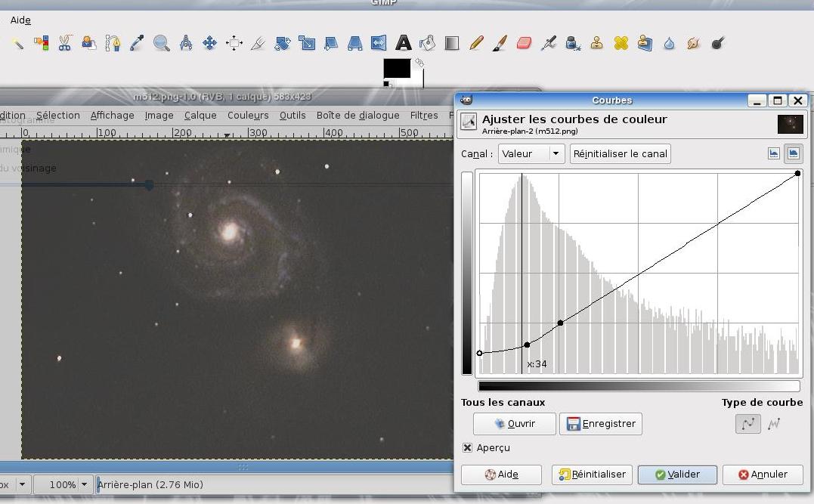
Task: Switch histogram to linear display
Action: tap(773, 153)
